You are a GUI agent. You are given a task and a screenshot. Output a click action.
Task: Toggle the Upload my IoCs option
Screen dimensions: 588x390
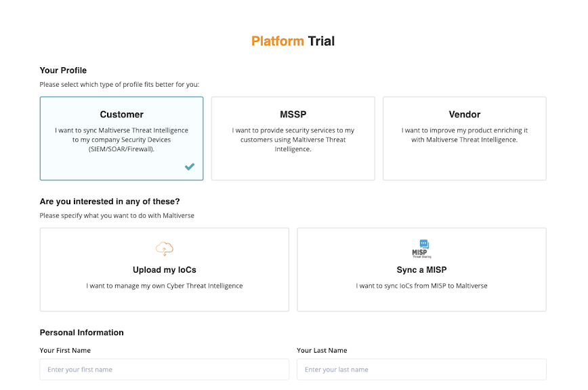(165, 270)
